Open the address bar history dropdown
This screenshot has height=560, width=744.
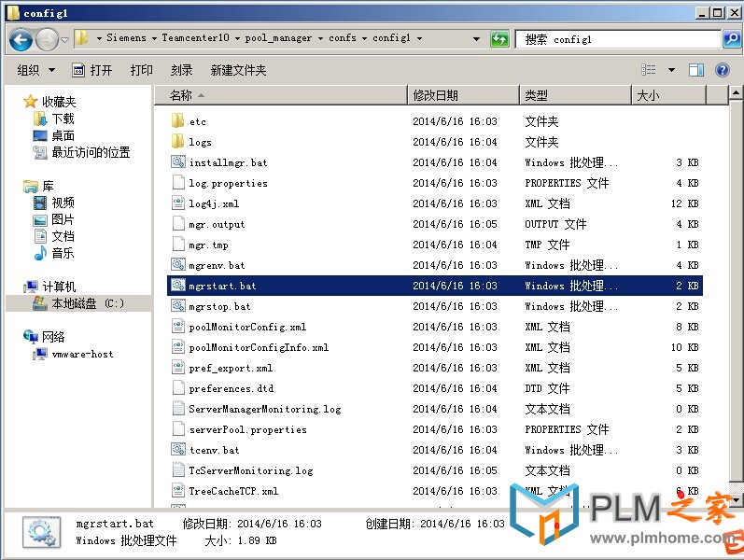(476, 39)
